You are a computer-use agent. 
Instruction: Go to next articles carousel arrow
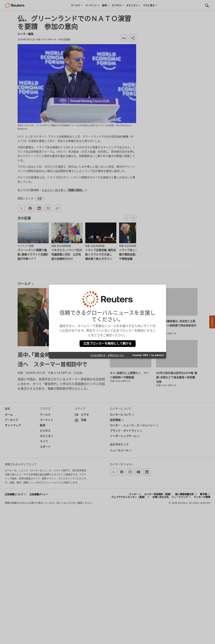click(133, 218)
